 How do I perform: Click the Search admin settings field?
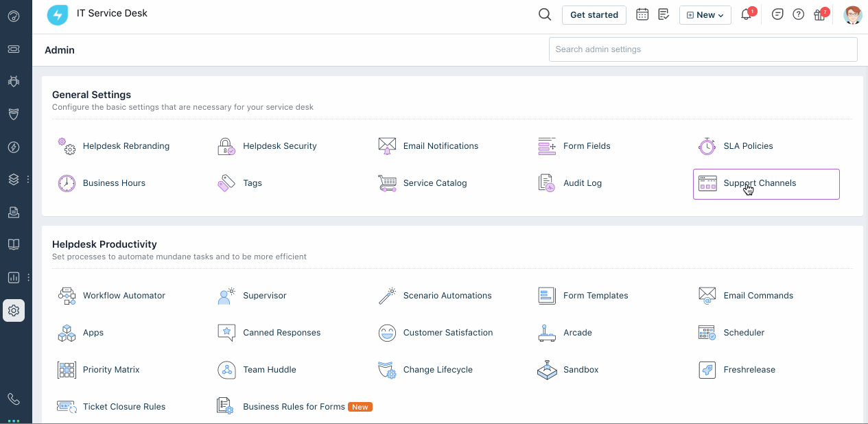click(703, 49)
